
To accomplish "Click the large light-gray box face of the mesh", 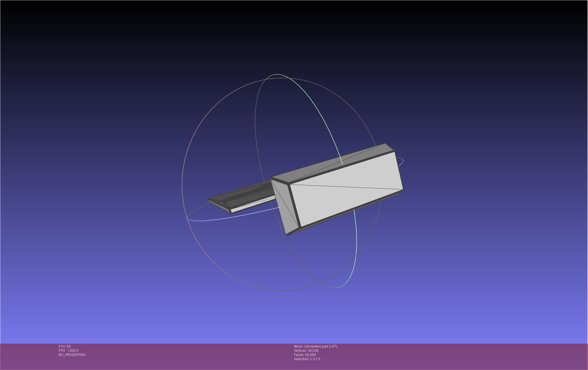I will pos(346,189).
